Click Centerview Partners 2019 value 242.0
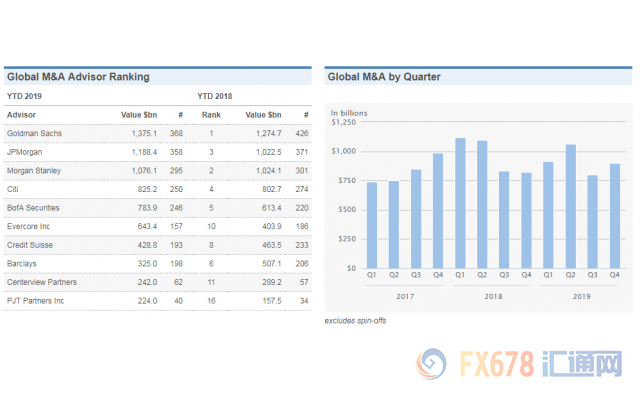Image resolution: width=640 pixels, height=400 pixels. point(147,282)
